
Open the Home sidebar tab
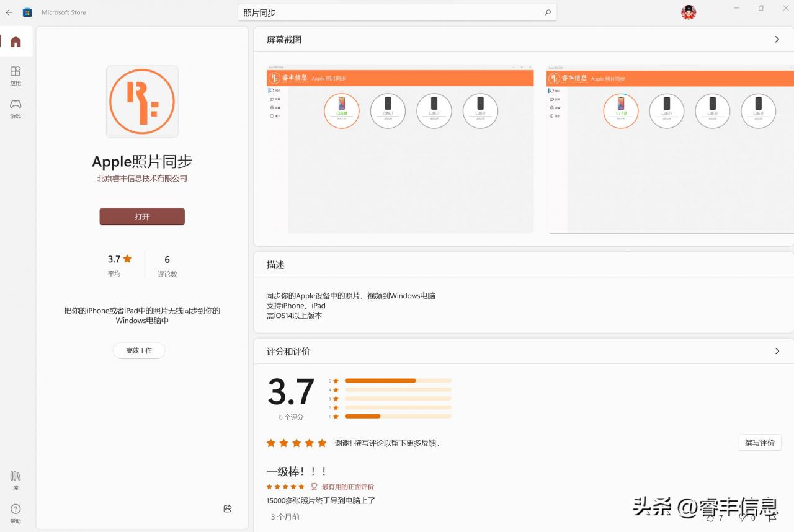[16, 42]
